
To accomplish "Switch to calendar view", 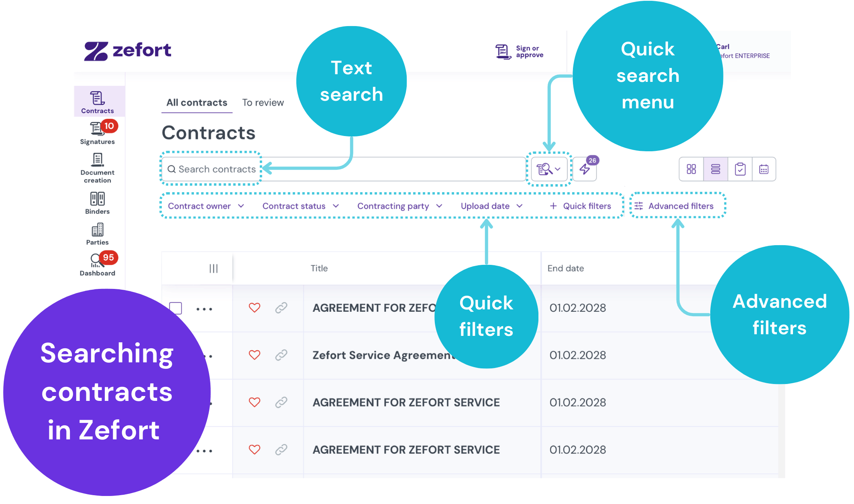I will click(x=764, y=169).
